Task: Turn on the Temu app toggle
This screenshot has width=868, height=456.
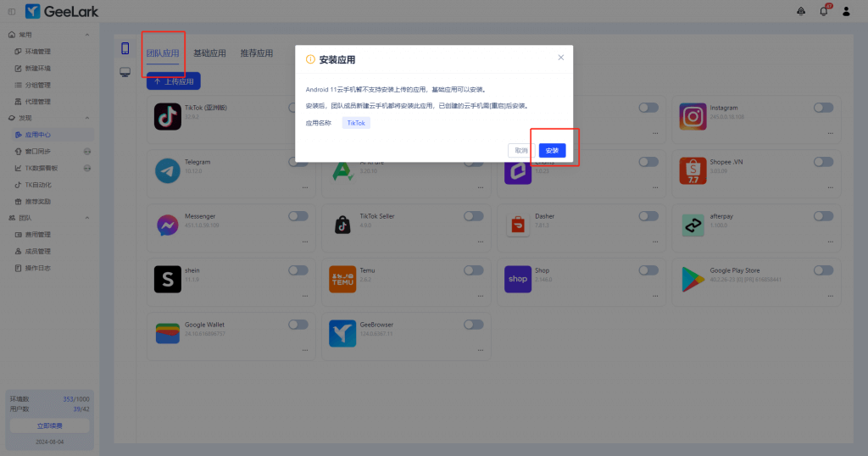Action: click(x=473, y=270)
